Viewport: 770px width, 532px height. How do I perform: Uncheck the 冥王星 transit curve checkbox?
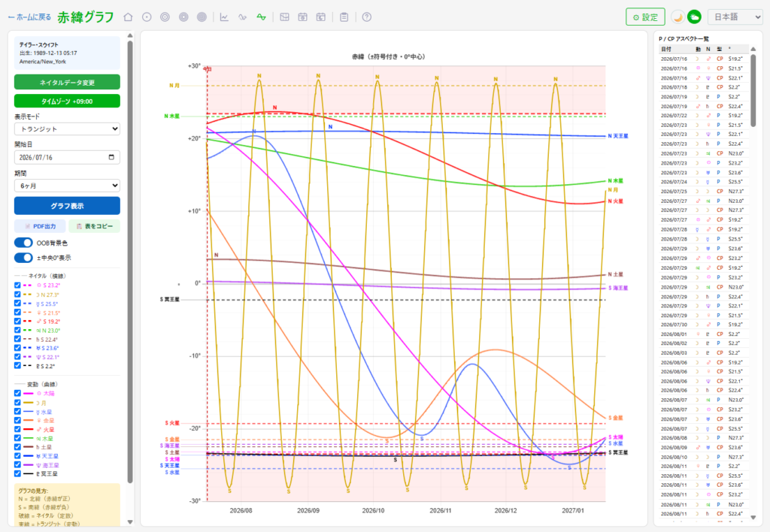click(18, 473)
